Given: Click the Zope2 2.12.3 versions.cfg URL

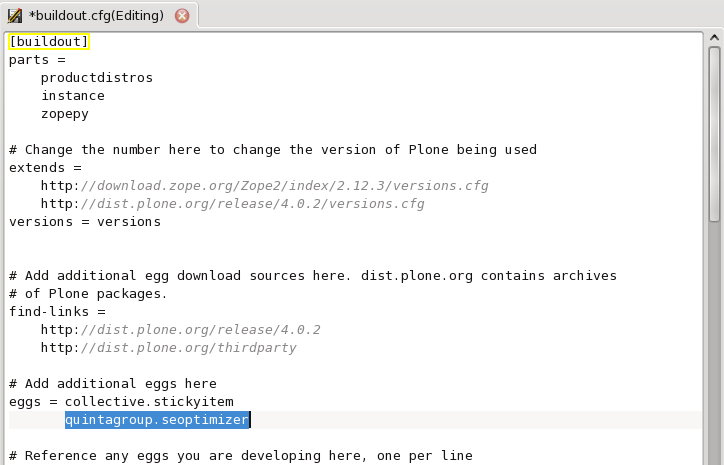Looking at the screenshot, I should [264, 186].
